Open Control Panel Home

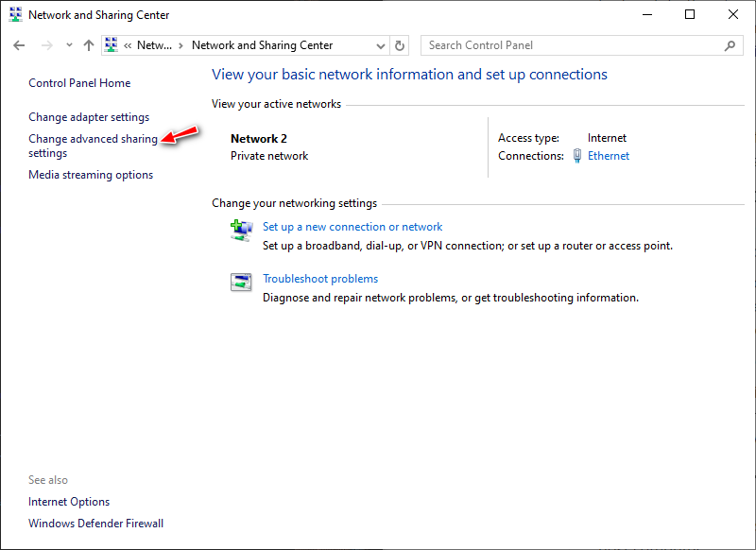[79, 83]
